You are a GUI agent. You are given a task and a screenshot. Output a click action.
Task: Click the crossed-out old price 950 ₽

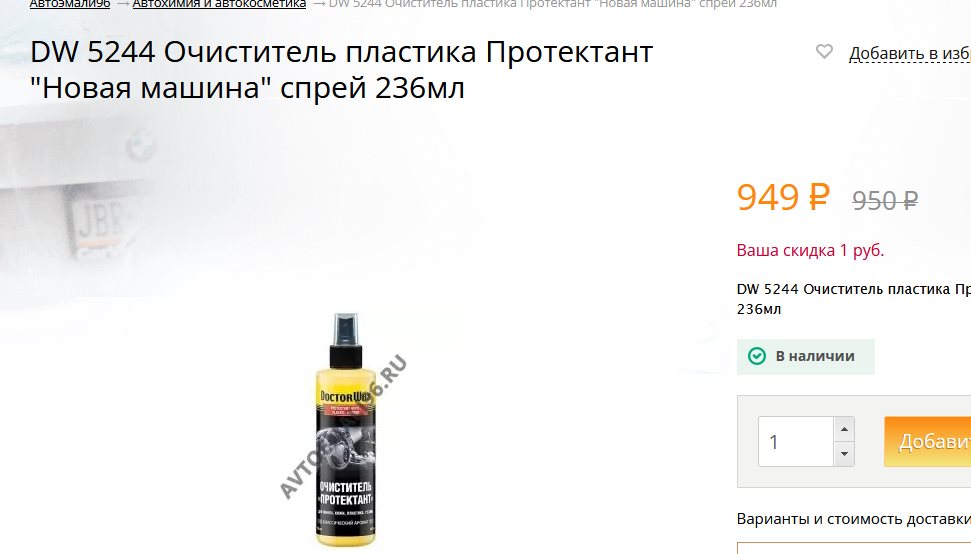click(885, 201)
